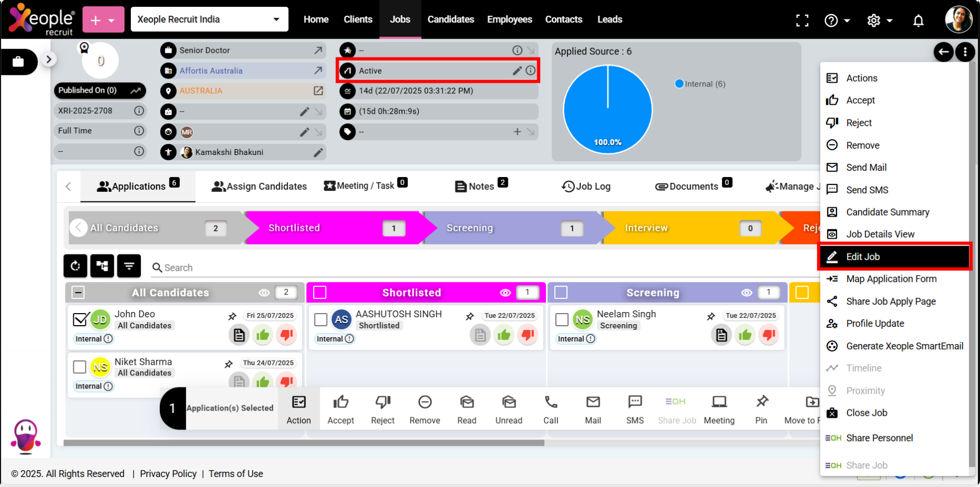Open the Job Log tab
Image resolution: width=980 pixels, height=487 pixels.
[x=586, y=187]
